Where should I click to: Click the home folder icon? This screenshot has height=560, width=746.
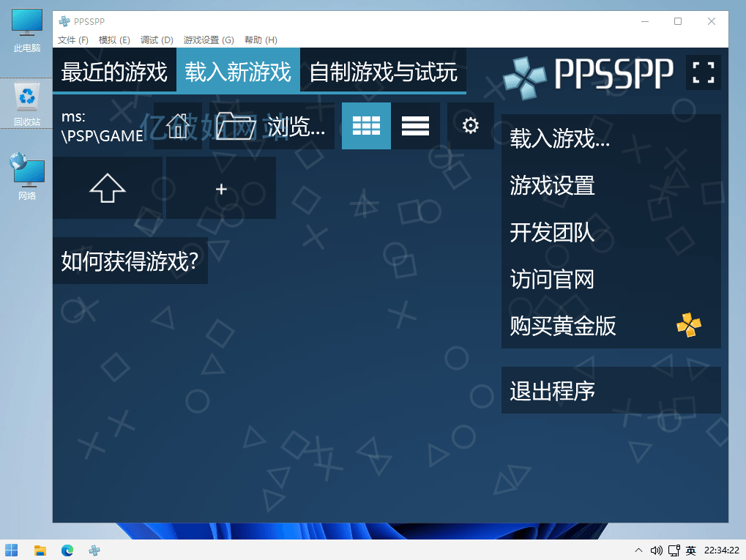[x=178, y=126]
